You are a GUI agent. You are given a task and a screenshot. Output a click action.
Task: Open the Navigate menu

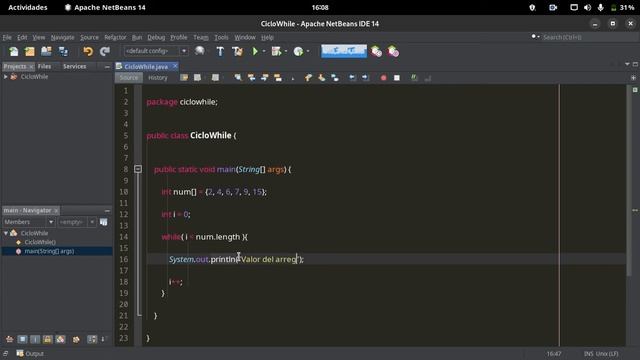62,37
